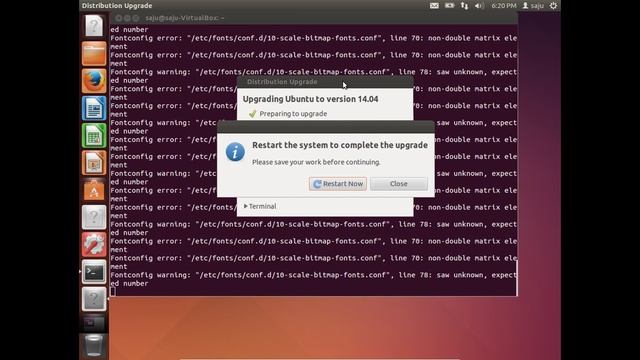Click question-mark icon below Terminal launcher
This screenshot has height=360, width=640.
click(94, 299)
